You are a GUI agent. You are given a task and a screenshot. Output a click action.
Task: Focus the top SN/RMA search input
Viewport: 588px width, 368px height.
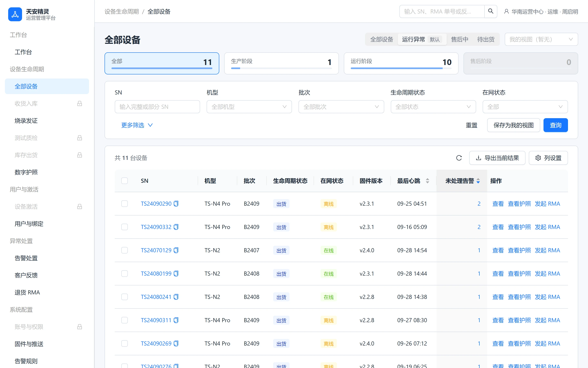click(x=442, y=11)
